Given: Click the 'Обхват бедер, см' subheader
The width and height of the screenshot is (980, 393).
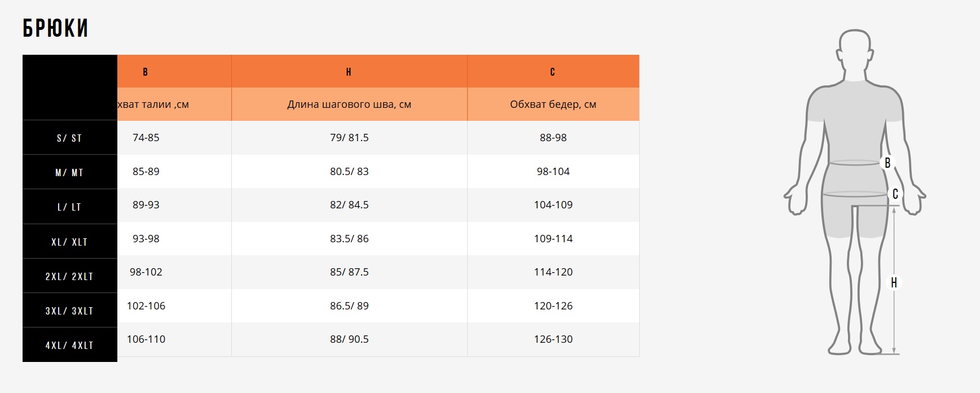Looking at the screenshot, I should click(x=553, y=104).
